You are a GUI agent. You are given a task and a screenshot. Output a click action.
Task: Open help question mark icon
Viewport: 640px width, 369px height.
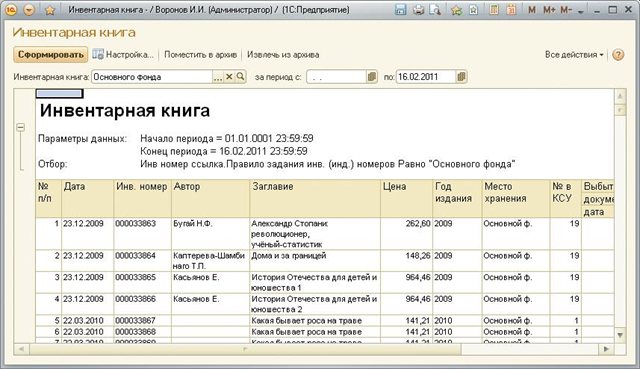[618, 55]
